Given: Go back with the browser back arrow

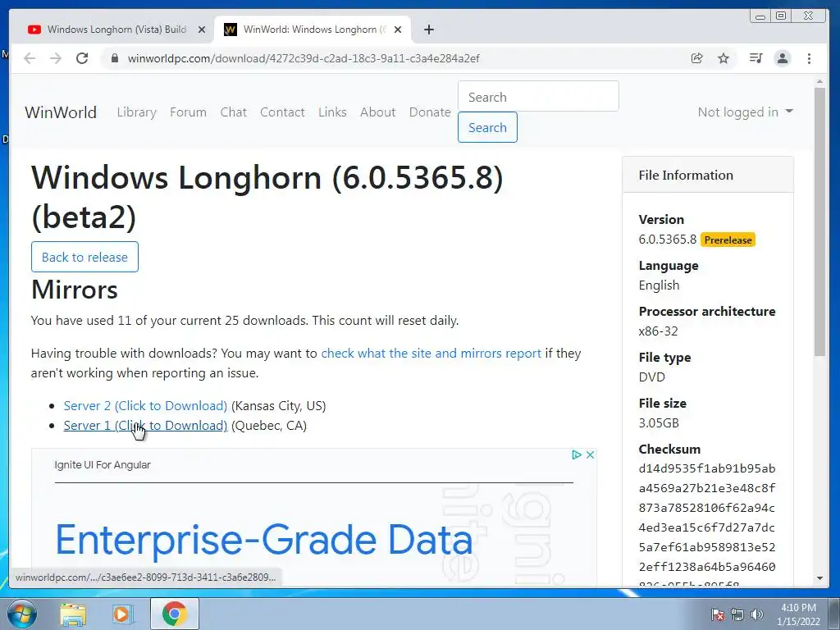Looking at the screenshot, I should tap(30, 58).
